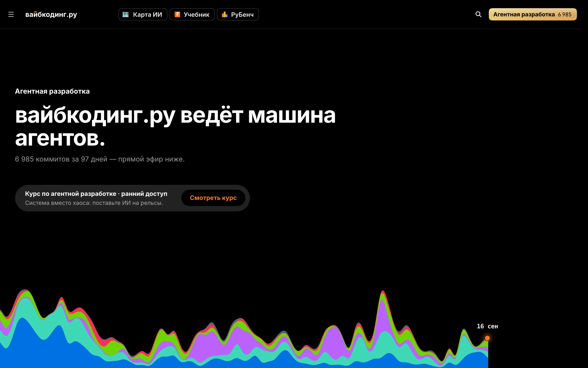This screenshot has width=588, height=368.
Task: Open the Учебник nav item
Action: coord(192,14)
